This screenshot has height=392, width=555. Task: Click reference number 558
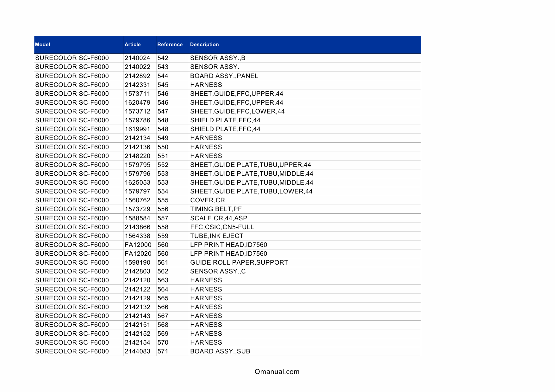[x=163, y=227]
